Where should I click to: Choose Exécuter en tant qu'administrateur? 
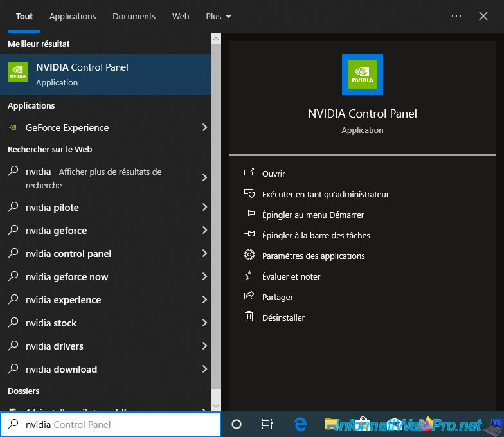coord(325,194)
